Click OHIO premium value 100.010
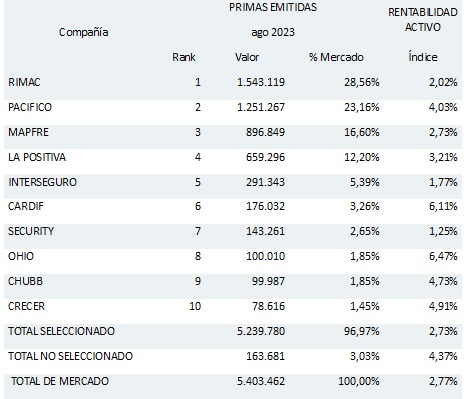Image resolution: width=464 pixels, height=399 pixels. pyautogui.click(x=265, y=256)
